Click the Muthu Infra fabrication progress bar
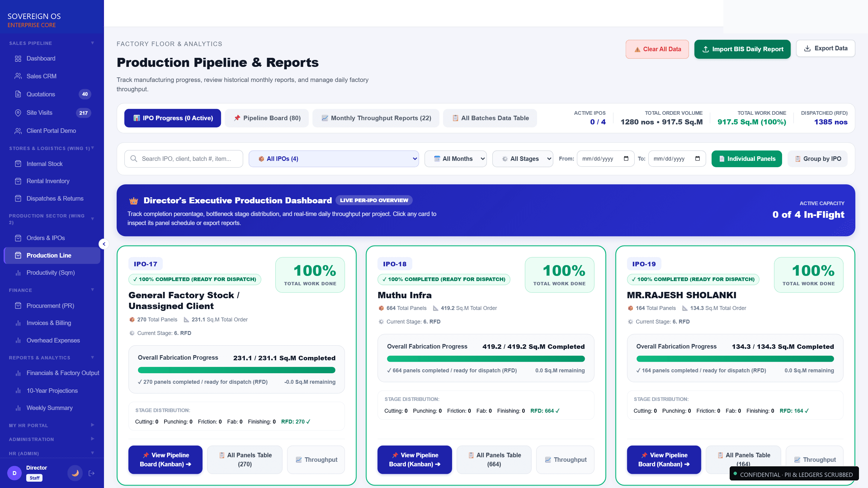The height and width of the screenshot is (488, 868). 486,359
